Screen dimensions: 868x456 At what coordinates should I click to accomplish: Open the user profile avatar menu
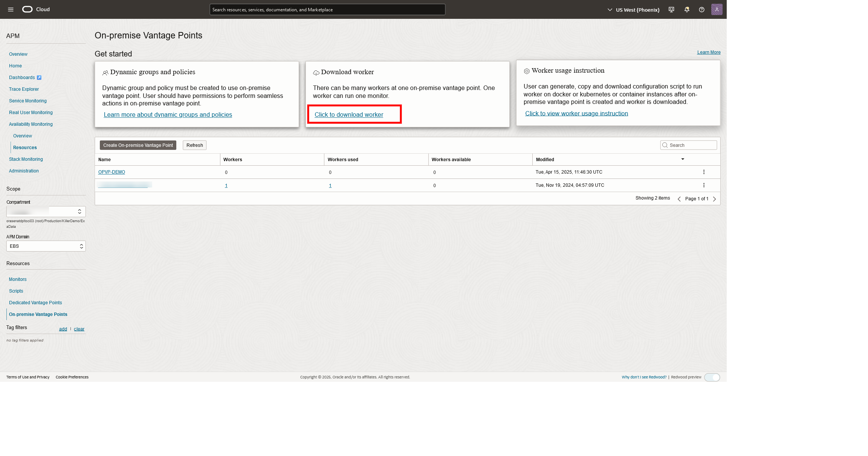tap(717, 9)
